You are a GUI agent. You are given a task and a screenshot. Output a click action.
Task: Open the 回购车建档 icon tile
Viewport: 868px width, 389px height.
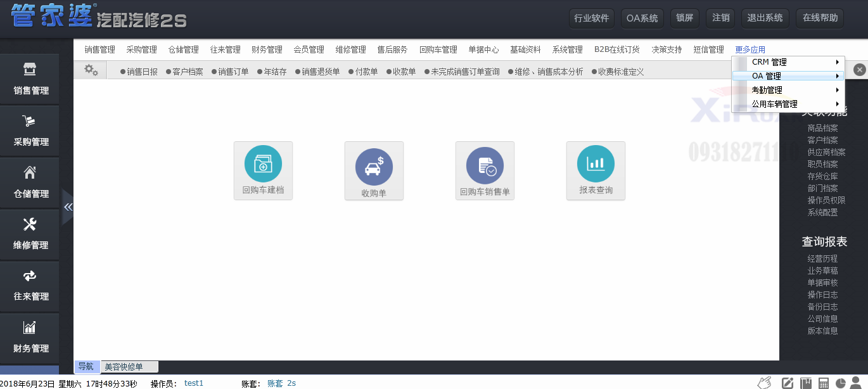pos(263,170)
